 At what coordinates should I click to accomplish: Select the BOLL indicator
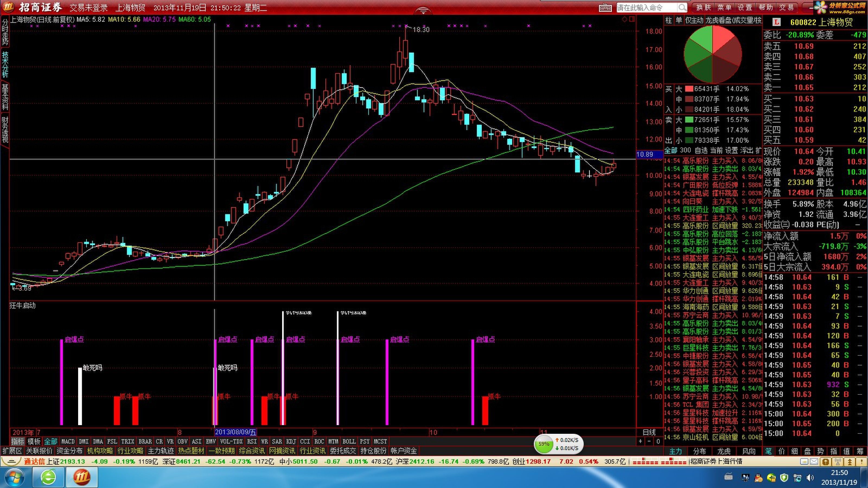[349, 441]
